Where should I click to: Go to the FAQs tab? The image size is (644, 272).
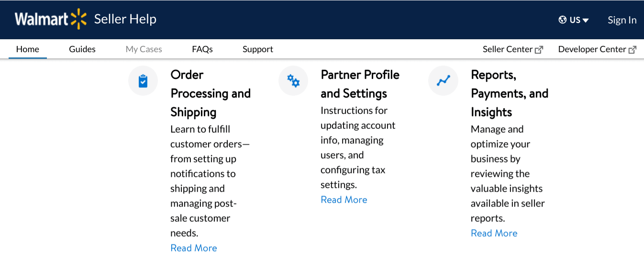pos(202,49)
